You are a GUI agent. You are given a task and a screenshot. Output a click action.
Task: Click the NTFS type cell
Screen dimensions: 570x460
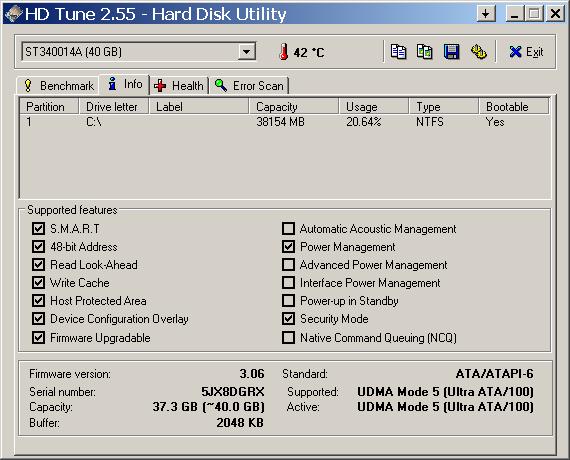[x=430, y=122]
